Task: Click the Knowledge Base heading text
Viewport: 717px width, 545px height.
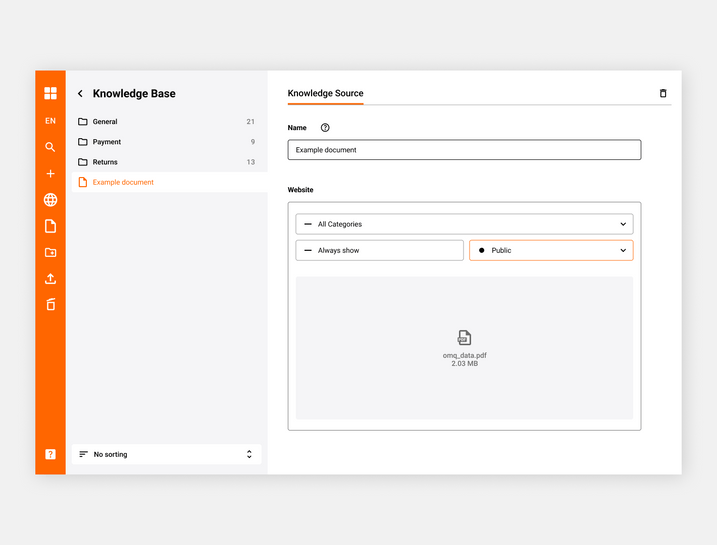Action: point(134,93)
